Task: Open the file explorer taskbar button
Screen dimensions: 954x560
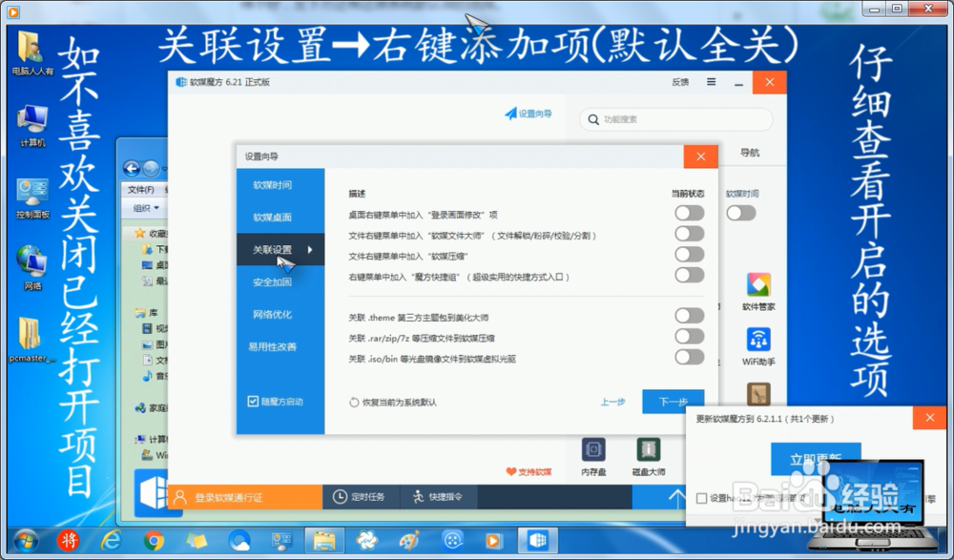Action: point(324,541)
